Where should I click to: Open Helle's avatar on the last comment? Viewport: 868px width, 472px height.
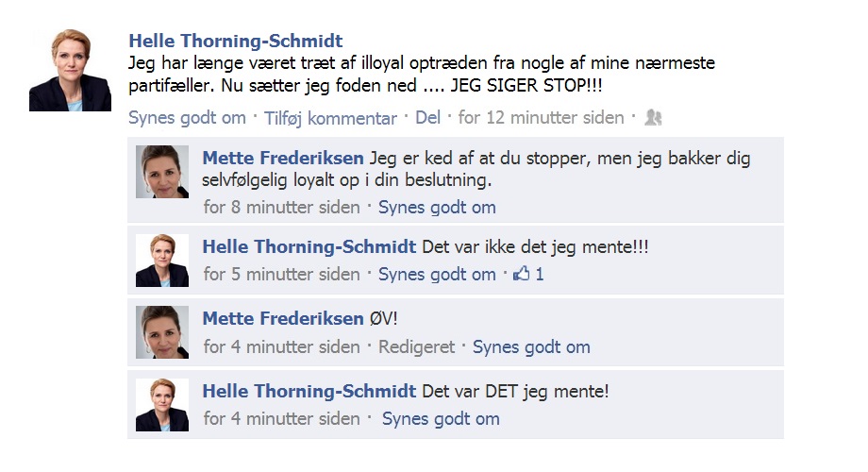(162, 405)
